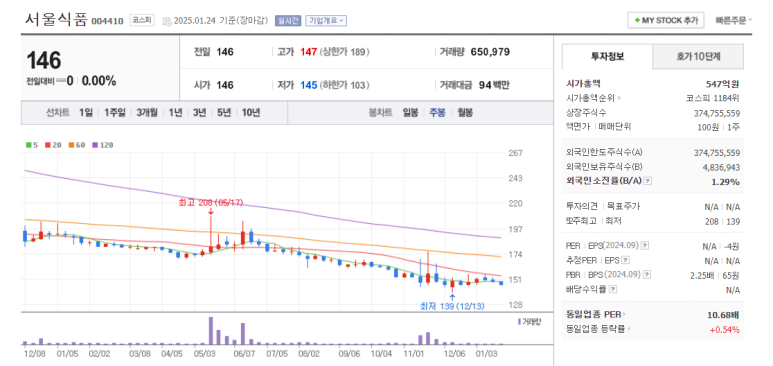Select the 3년 line chart
Image resolution: width=773 pixels, height=366 pixels.
(200, 112)
